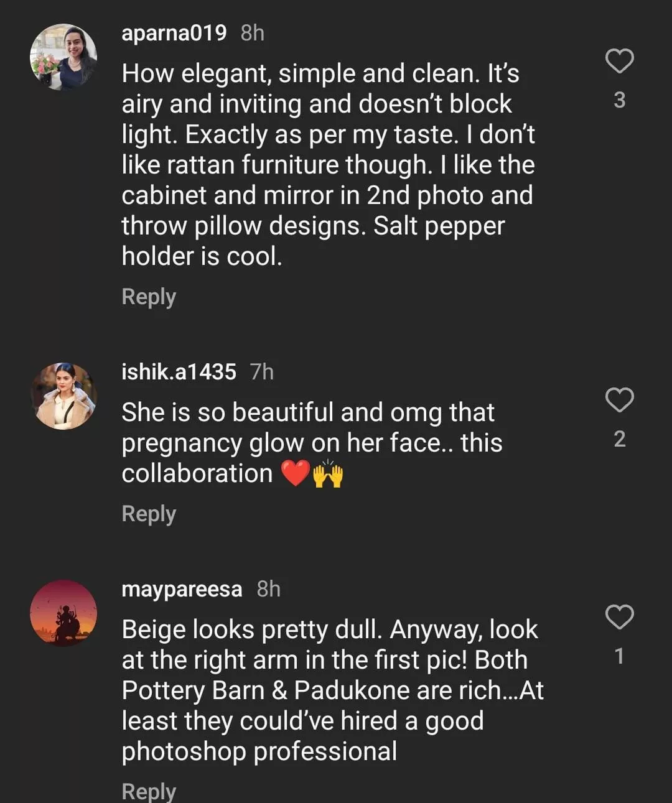Open ishik.a1435's profile picture
The height and width of the screenshot is (803, 672).
click(63, 396)
